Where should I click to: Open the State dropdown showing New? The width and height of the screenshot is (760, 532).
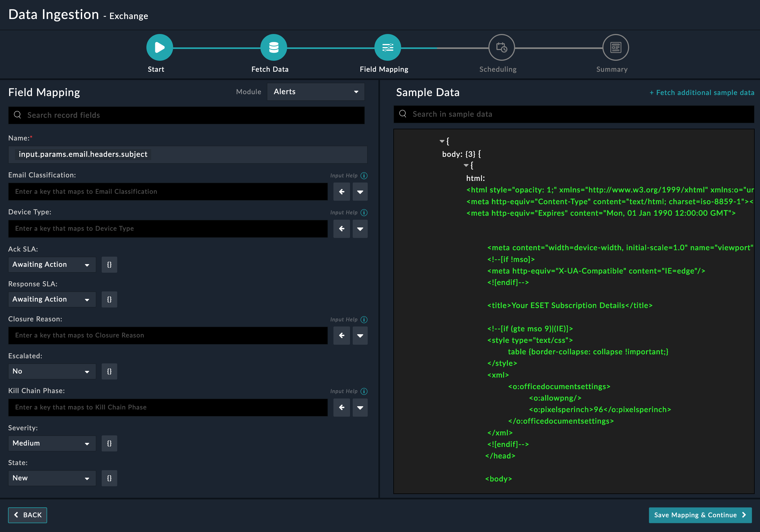coord(52,478)
